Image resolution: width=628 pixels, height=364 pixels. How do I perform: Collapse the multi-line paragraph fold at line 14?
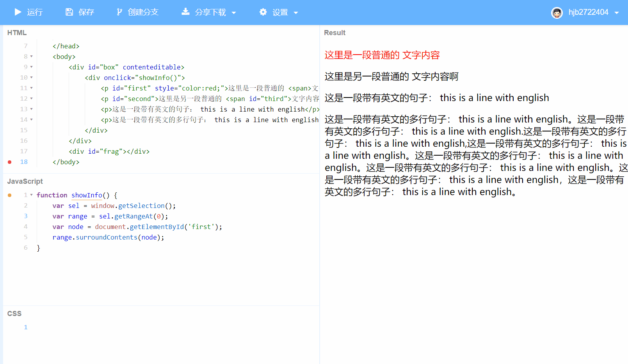point(32,120)
